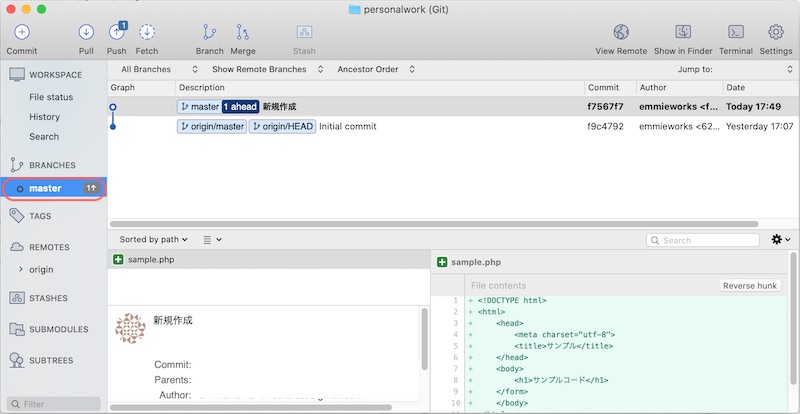
Task: Click the WORKSPACE monitor icon
Action: [x=17, y=75]
